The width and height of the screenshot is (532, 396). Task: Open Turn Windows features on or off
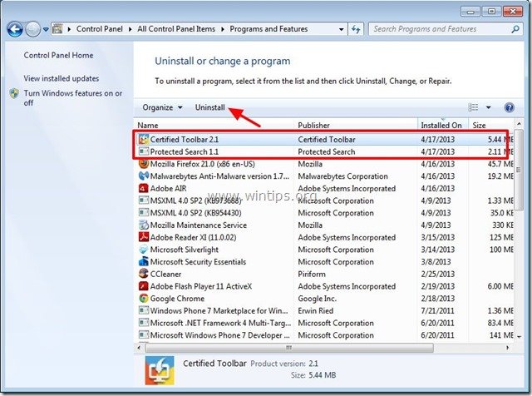[73, 98]
